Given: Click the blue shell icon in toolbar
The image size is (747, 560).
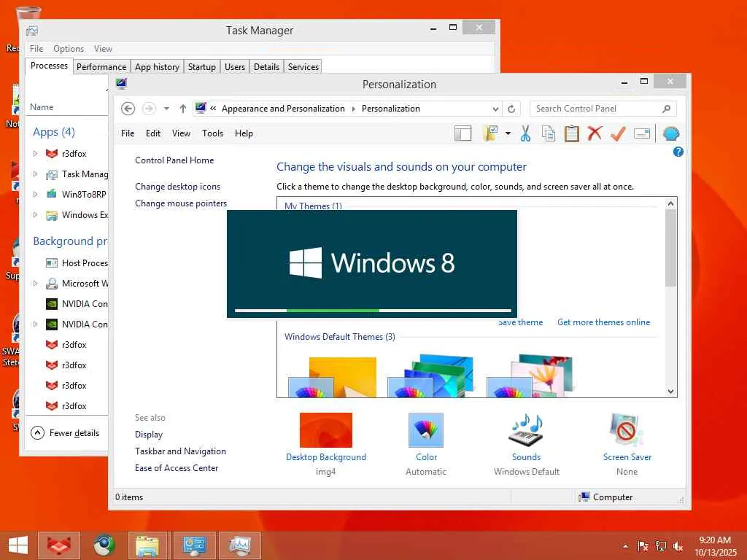Looking at the screenshot, I should click(x=671, y=134).
